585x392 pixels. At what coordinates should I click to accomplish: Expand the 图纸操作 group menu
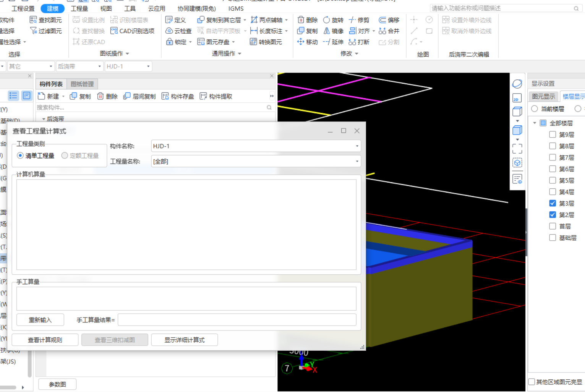click(115, 53)
